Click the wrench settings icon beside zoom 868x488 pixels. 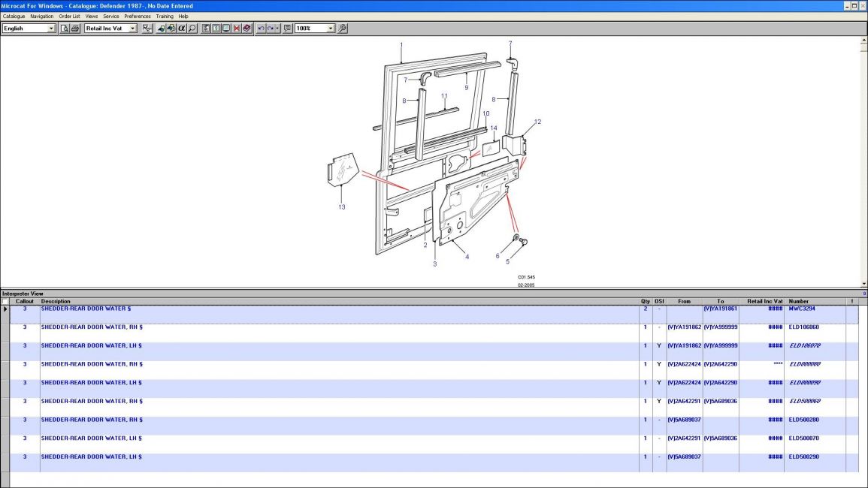coord(343,29)
